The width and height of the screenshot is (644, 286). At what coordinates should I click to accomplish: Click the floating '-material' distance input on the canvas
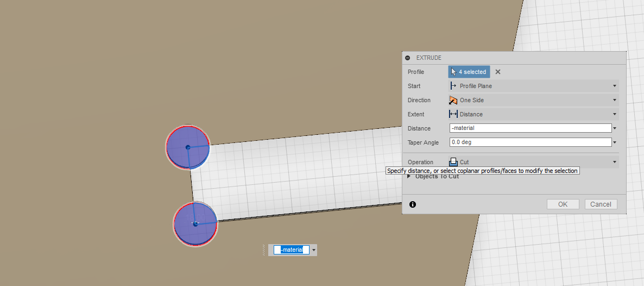coord(292,250)
